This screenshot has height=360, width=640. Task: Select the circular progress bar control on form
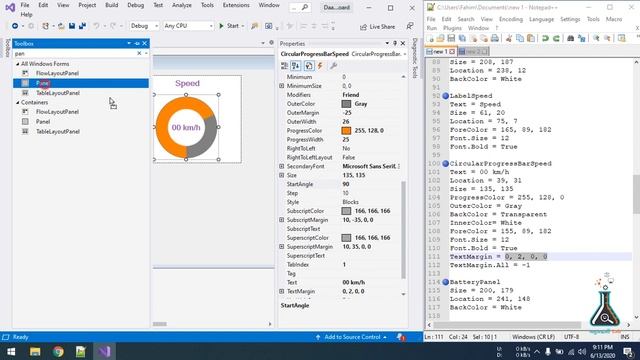[186, 127]
